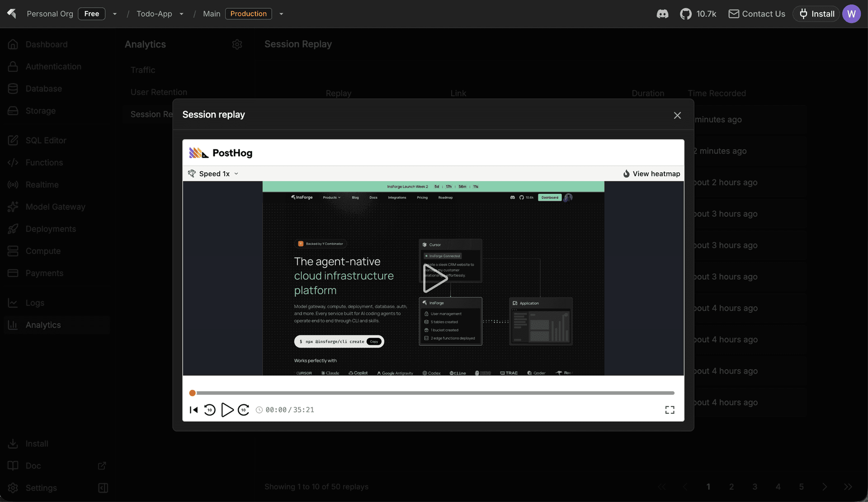Screen dimensions: 868x502
Task: Go to page 4 of replays
Action: [x=778, y=487]
